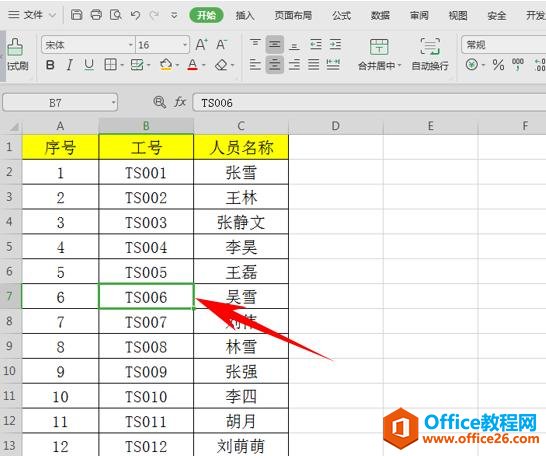Select cell containing 张静文
This screenshot has height=456, width=546.
(241, 222)
